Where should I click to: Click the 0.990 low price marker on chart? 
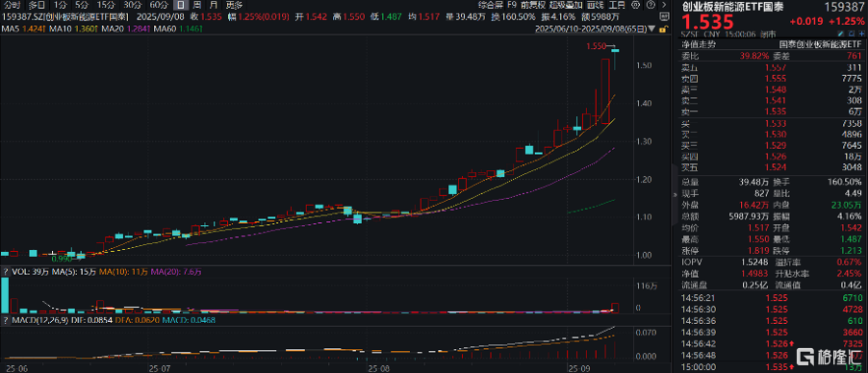(x=61, y=259)
